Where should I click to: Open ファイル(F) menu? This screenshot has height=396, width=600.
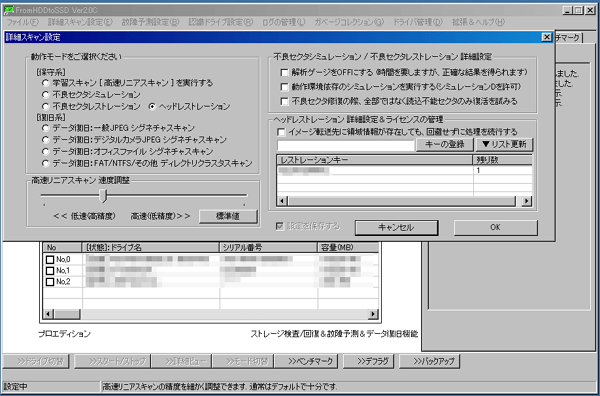[x=23, y=22]
